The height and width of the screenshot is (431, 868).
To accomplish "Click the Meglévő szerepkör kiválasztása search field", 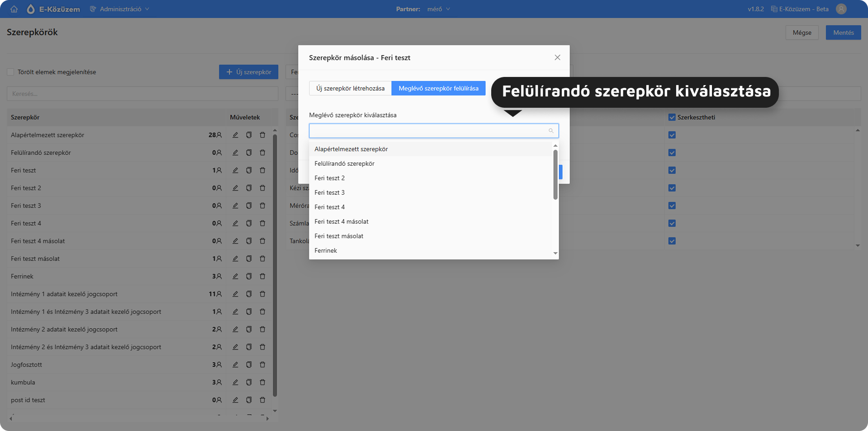I will [430, 131].
